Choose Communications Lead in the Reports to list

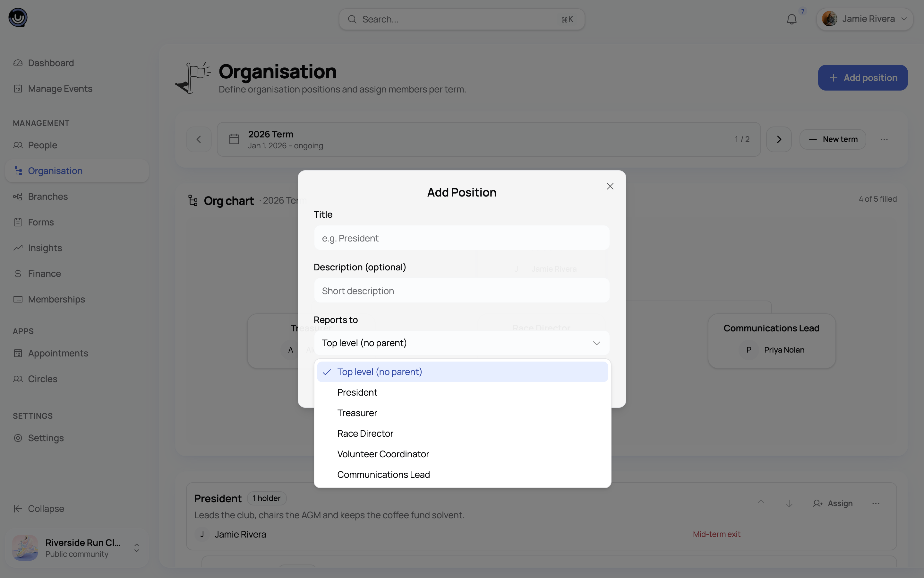(462, 474)
